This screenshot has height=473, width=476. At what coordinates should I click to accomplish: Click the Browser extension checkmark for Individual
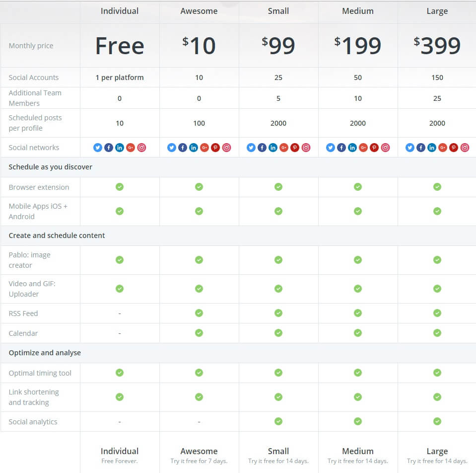tap(120, 187)
